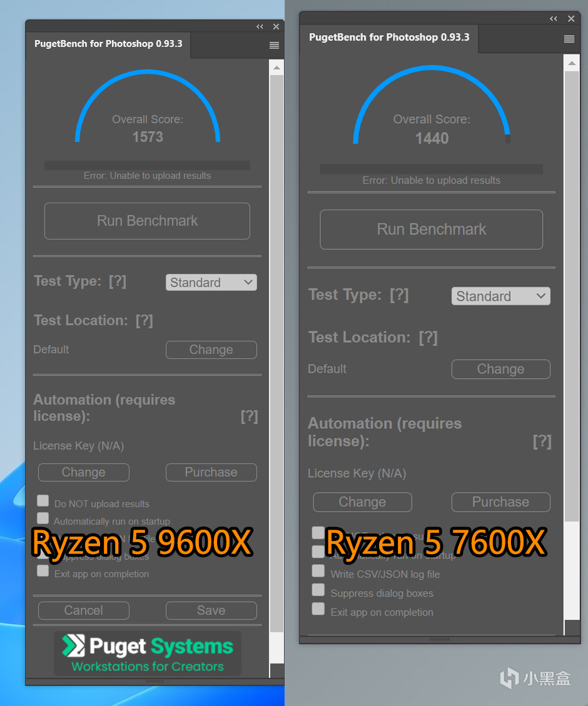Open hamburger menu of right PugetBench panel
588x706 pixels.
[569, 39]
